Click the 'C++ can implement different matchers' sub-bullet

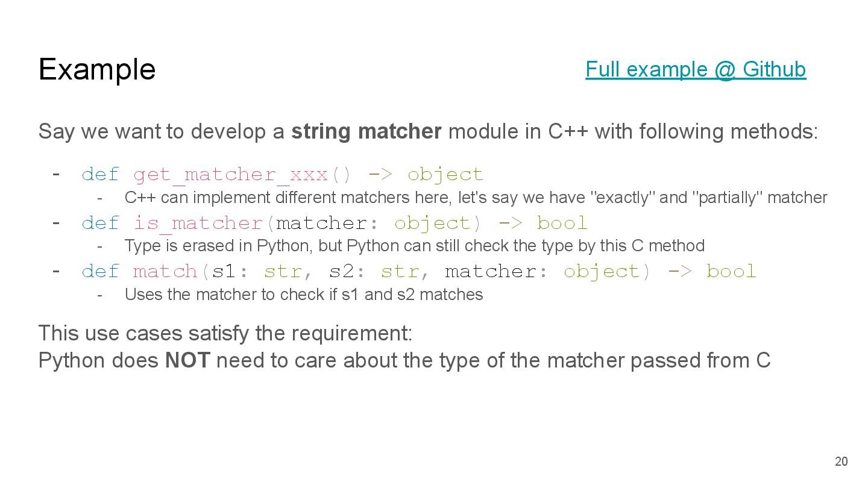pos(476,198)
